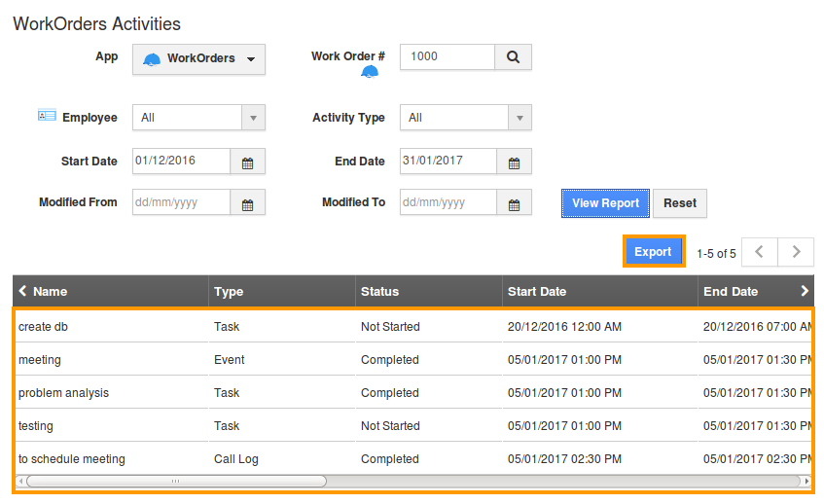Click the Export button

[653, 252]
